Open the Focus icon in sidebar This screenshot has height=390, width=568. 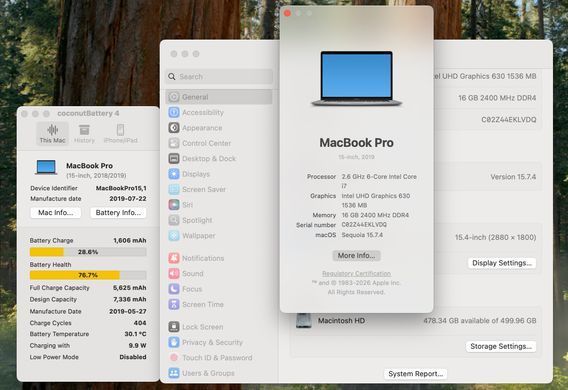(x=174, y=289)
